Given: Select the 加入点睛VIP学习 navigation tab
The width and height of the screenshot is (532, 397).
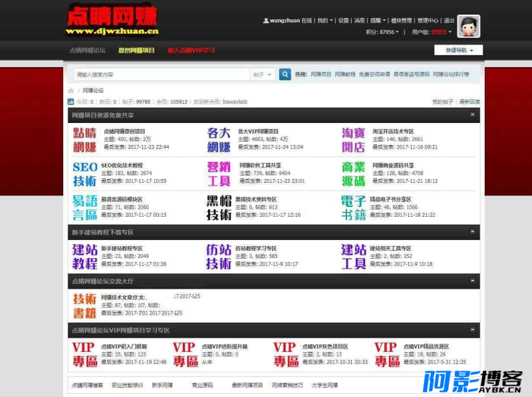Looking at the screenshot, I should pyautogui.click(x=191, y=51).
